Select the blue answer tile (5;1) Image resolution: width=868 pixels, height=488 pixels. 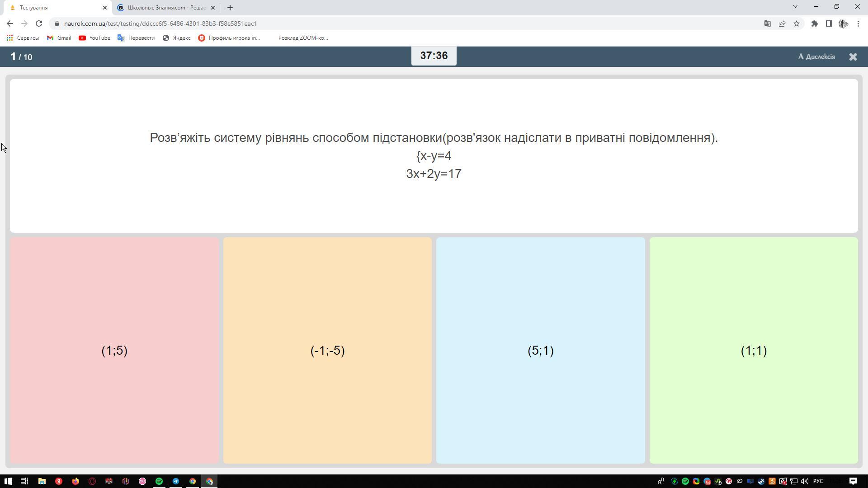[x=540, y=350]
